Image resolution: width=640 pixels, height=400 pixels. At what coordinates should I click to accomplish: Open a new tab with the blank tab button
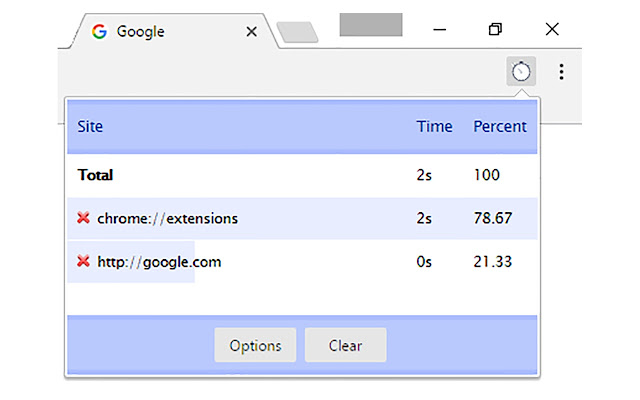click(297, 33)
